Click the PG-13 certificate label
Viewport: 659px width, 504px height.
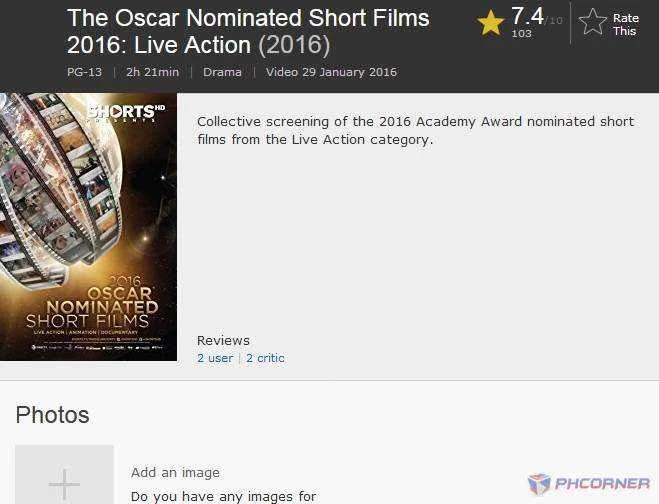point(84,72)
